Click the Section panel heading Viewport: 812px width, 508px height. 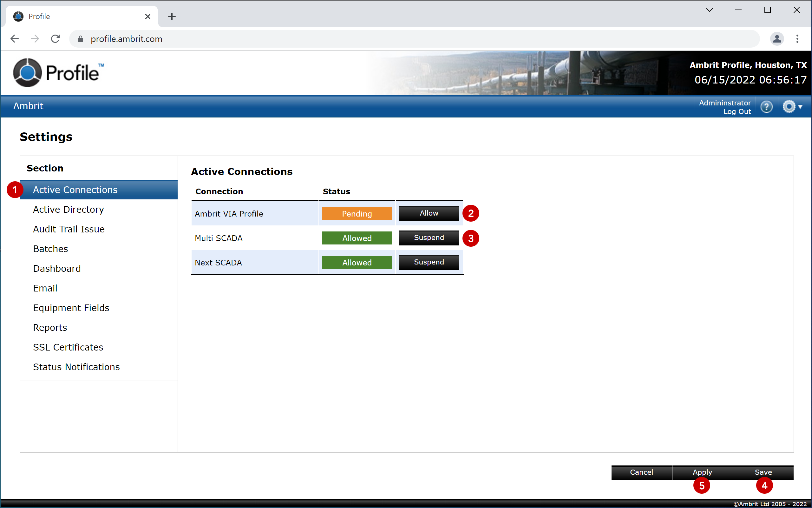[x=45, y=168]
